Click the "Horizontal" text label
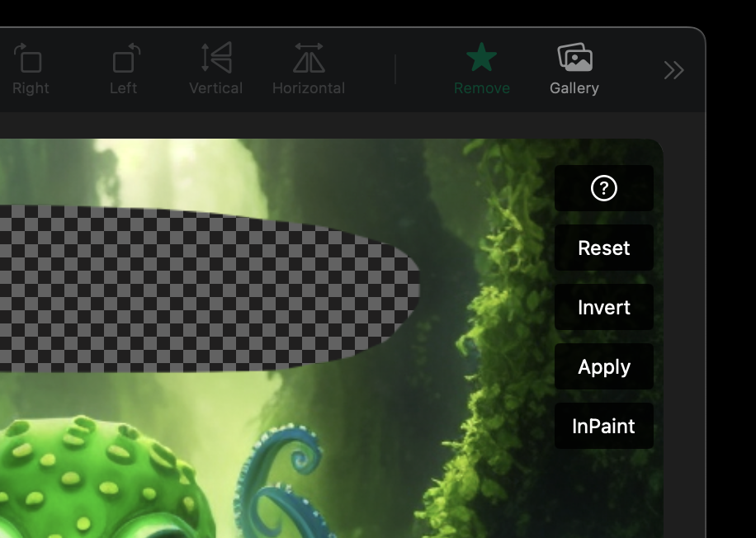 (x=309, y=88)
